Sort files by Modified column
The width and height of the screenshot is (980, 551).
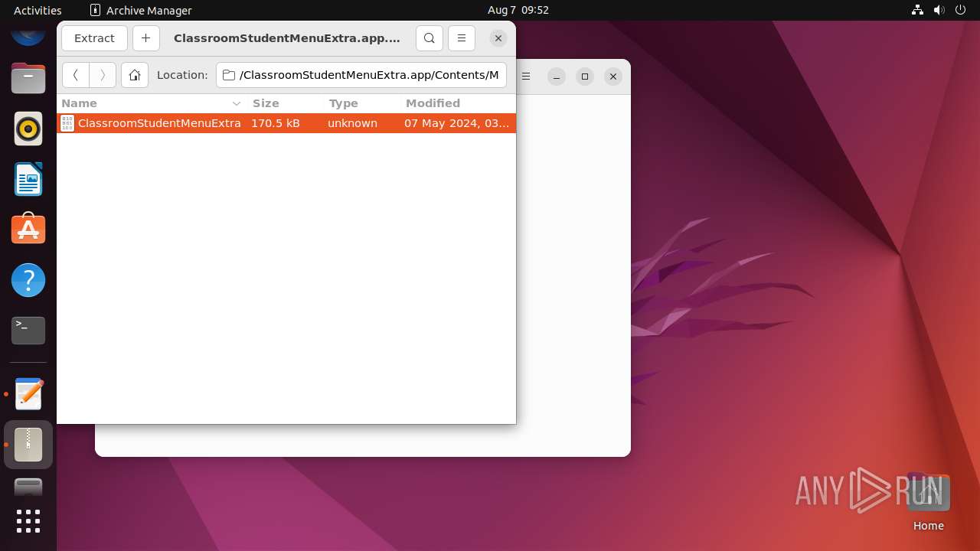pyautogui.click(x=458, y=103)
